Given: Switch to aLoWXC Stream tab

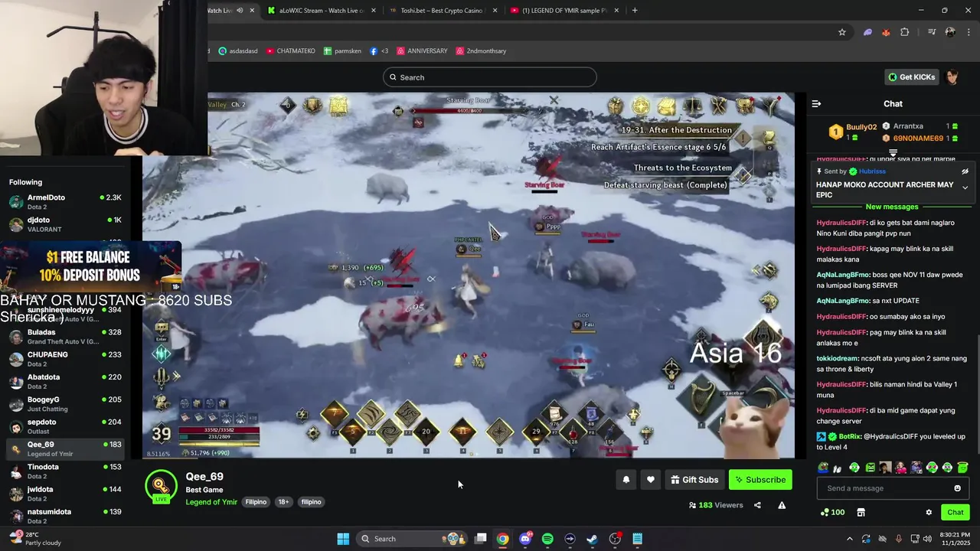Looking at the screenshot, I should pyautogui.click(x=322, y=10).
